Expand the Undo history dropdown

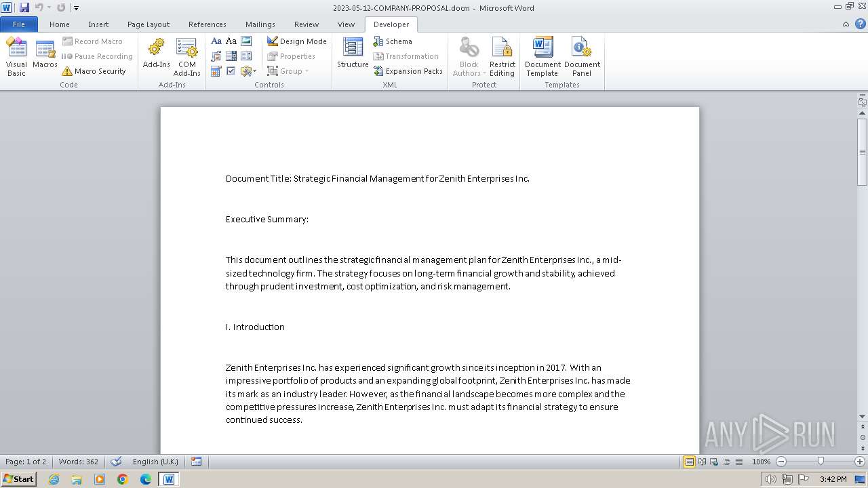click(49, 7)
